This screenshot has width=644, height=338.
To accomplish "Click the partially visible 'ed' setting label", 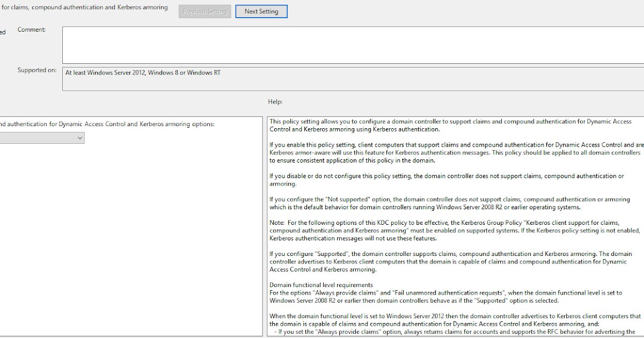I will coord(3,31).
